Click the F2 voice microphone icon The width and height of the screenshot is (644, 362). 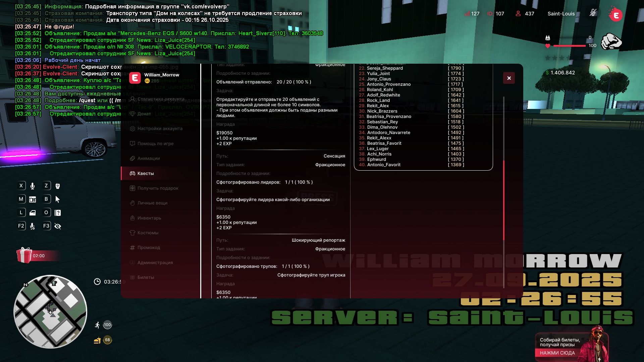pos(33,226)
